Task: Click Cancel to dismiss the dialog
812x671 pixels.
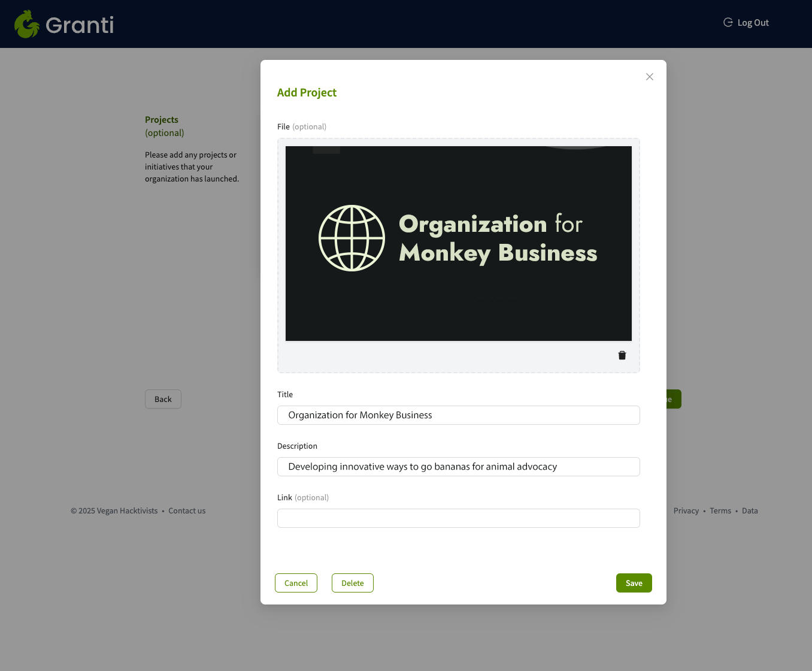Action: pos(296,582)
